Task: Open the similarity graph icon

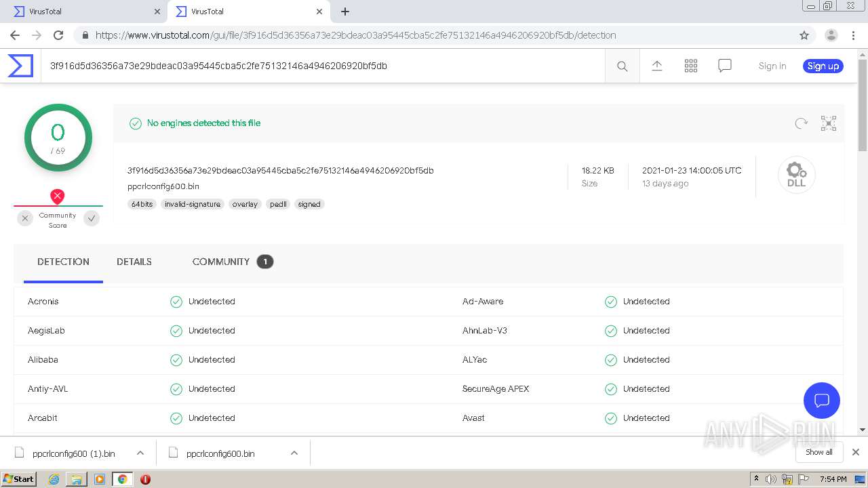Action: pos(829,123)
